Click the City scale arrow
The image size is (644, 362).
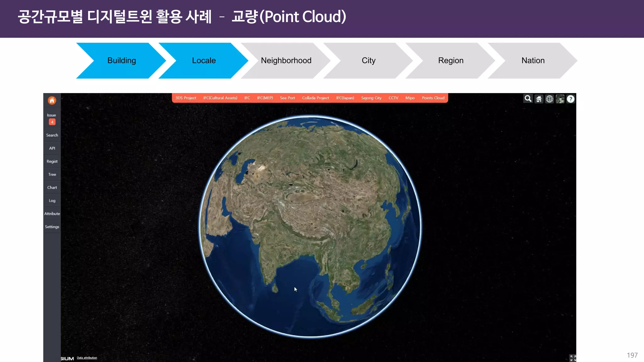pyautogui.click(x=368, y=61)
